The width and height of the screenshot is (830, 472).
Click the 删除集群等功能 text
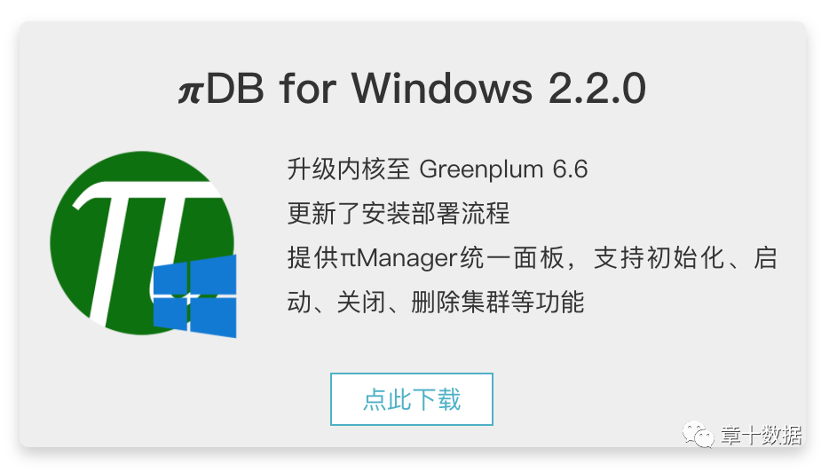pos(498,303)
